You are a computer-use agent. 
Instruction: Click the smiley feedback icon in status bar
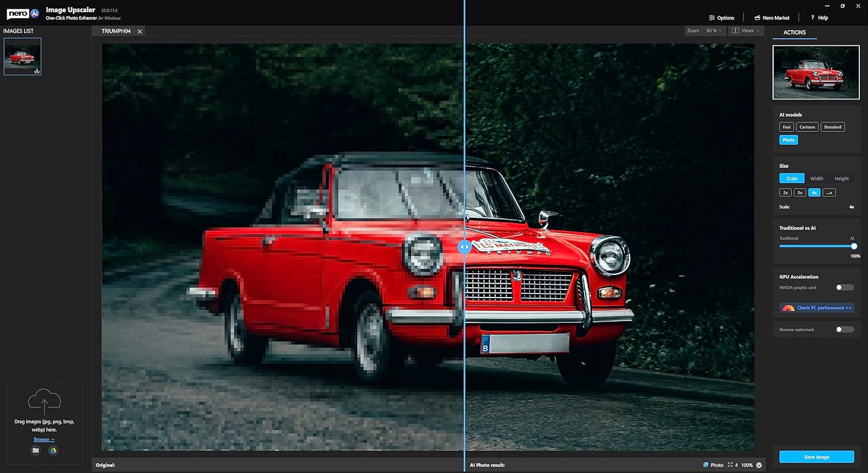pyautogui.click(x=759, y=465)
